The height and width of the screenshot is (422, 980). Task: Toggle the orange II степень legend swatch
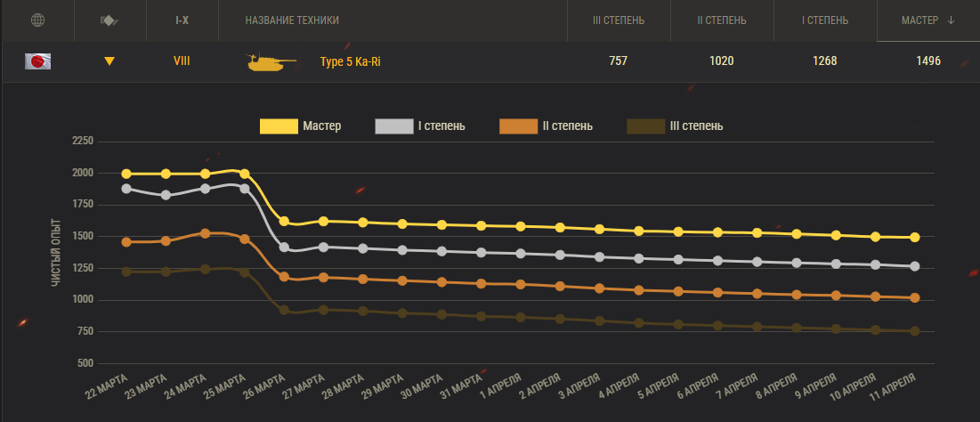(x=519, y=126)
